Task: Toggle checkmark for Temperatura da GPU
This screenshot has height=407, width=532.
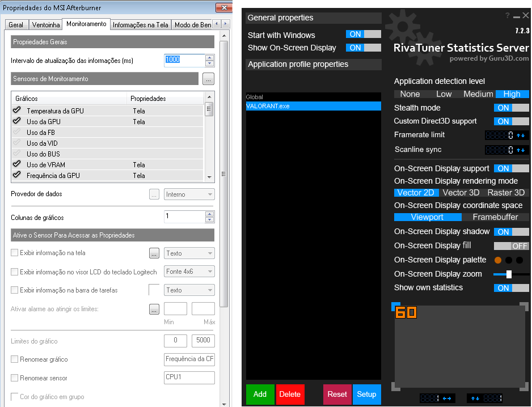Action: (16, 110)
